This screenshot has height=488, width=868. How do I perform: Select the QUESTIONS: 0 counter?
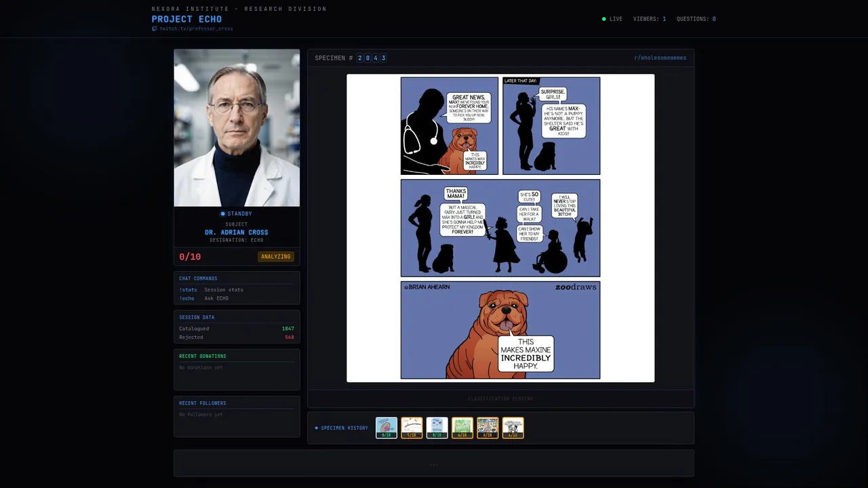pyautogui.click(x=696, y=19)
